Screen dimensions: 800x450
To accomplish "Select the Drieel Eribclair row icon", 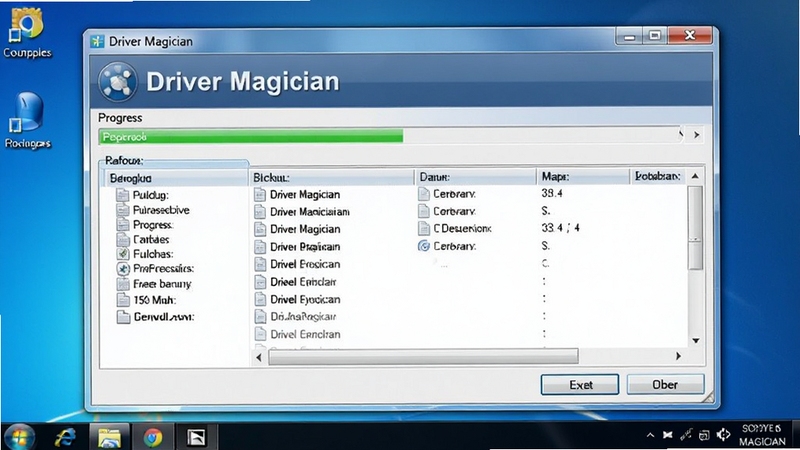I will click(x=260, y=282).
